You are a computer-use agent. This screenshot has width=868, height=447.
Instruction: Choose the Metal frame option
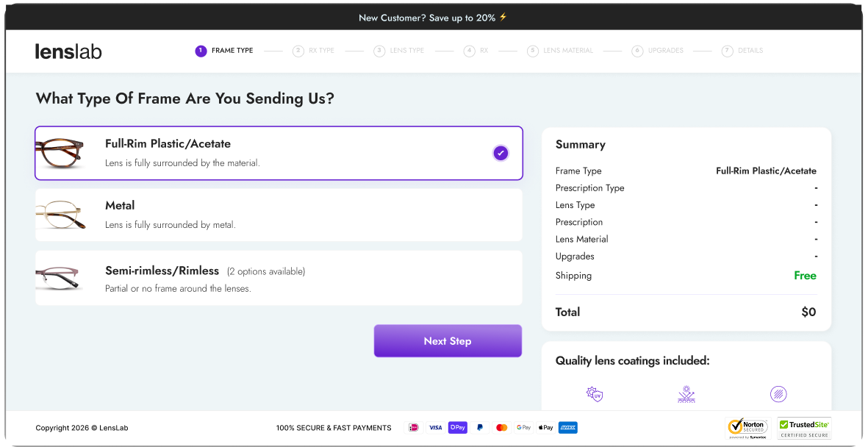[x=279, y=215]
